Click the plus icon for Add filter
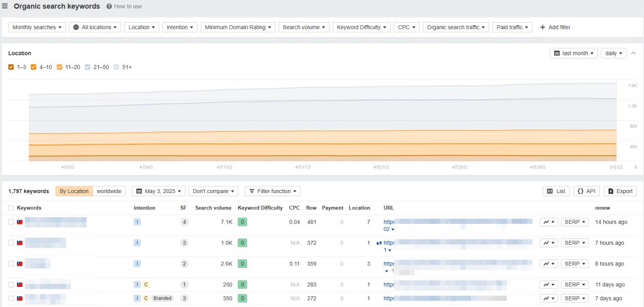 tap(543, 28)
